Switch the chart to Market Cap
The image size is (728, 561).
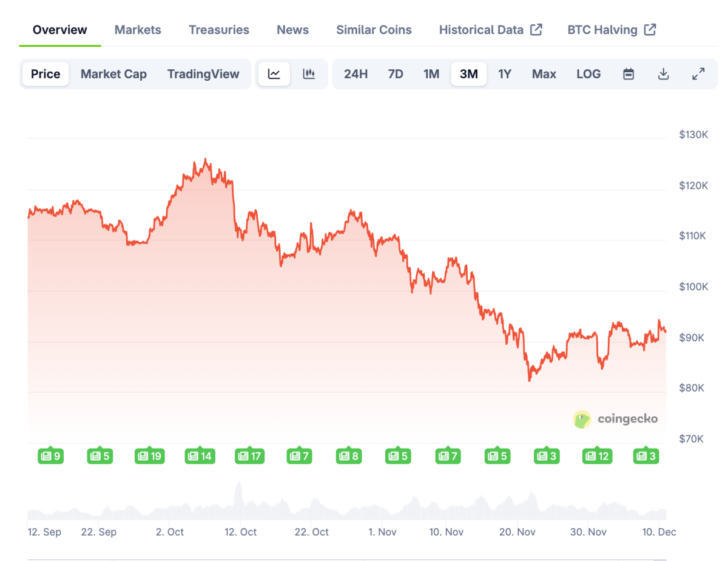point(113,73)
